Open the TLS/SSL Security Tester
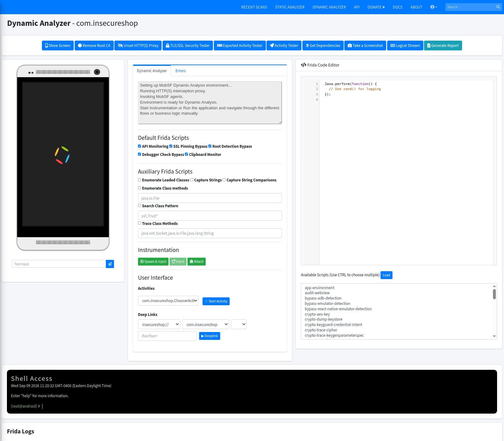The image size is (504, 441). 188,46
